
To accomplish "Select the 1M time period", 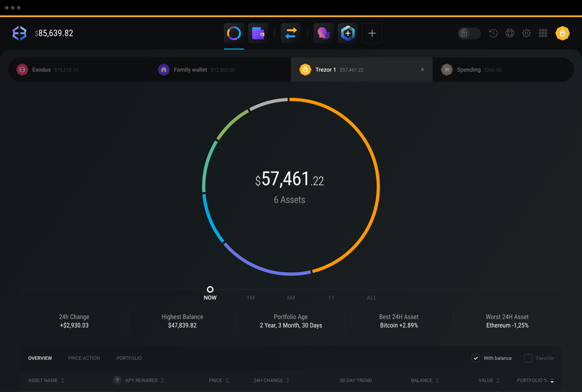I will 250,298.
